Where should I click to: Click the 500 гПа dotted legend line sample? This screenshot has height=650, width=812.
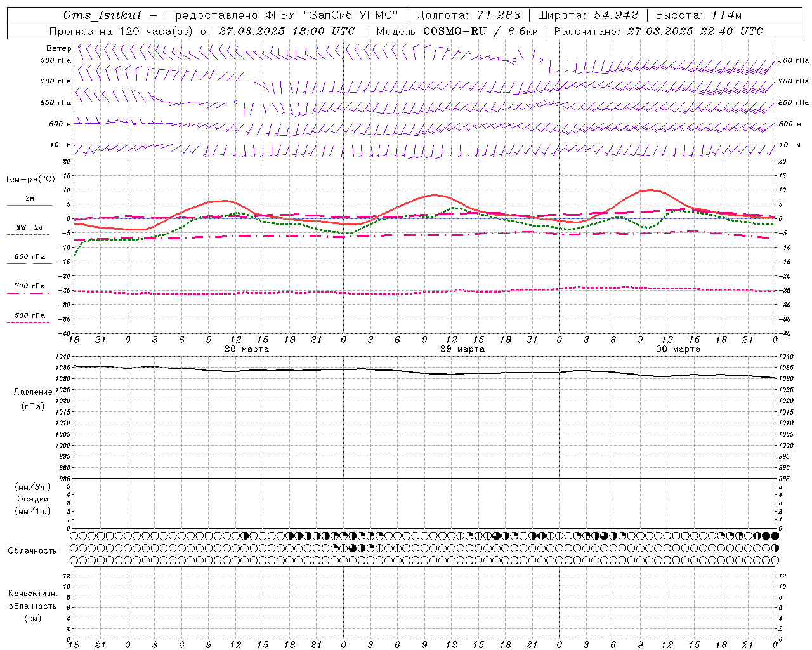28,323
